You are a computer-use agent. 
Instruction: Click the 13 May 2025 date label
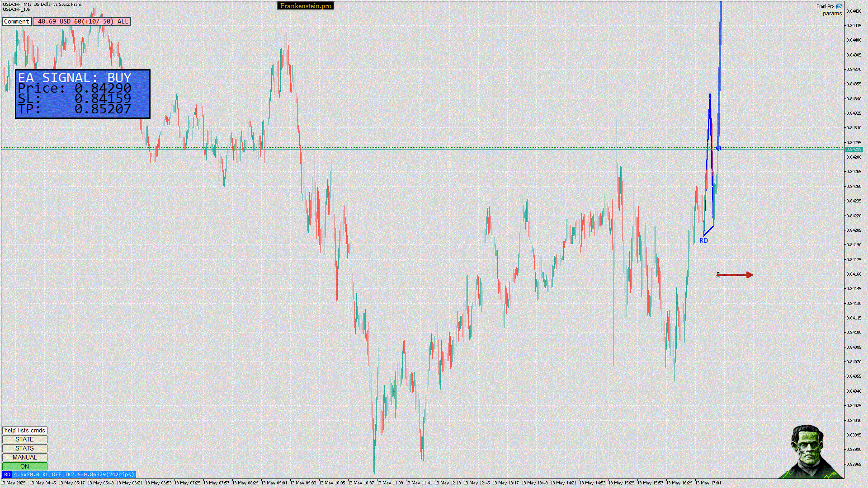coord(13,483)
